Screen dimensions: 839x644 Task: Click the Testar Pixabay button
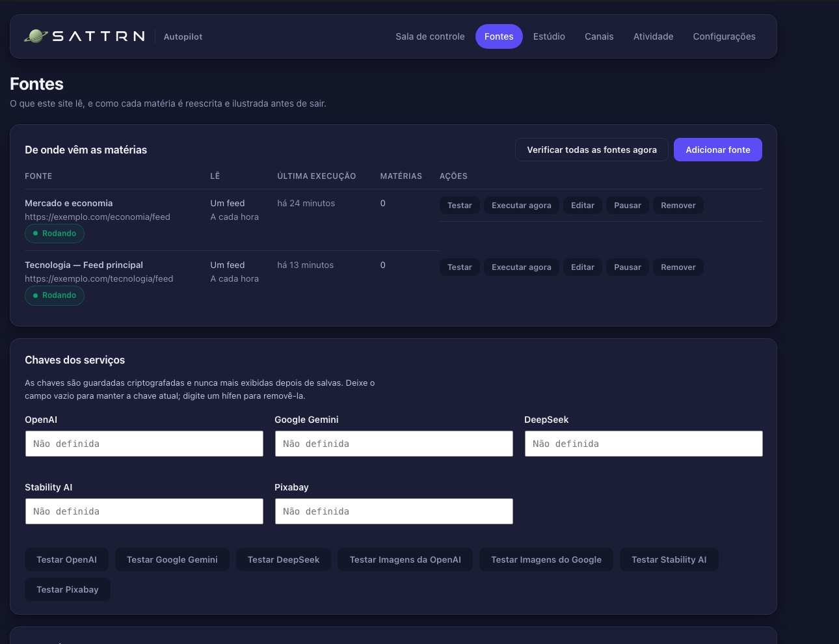tap(68, 589)
